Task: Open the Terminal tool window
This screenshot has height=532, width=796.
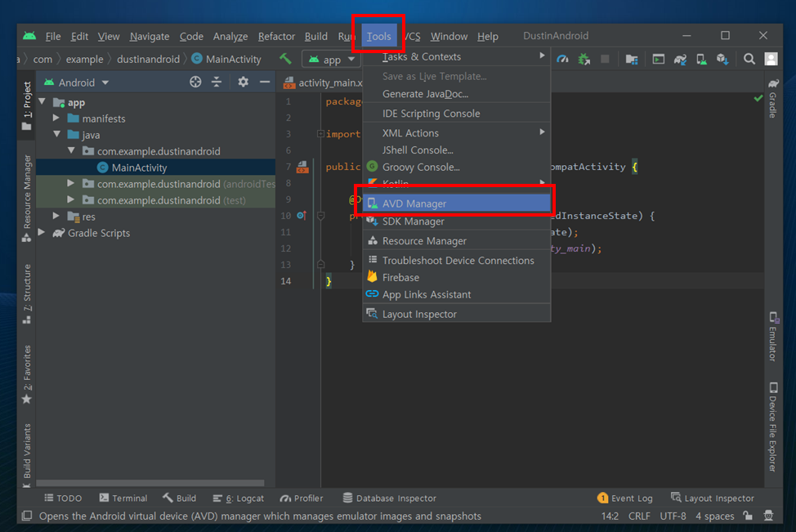Action: pos(123,498)
